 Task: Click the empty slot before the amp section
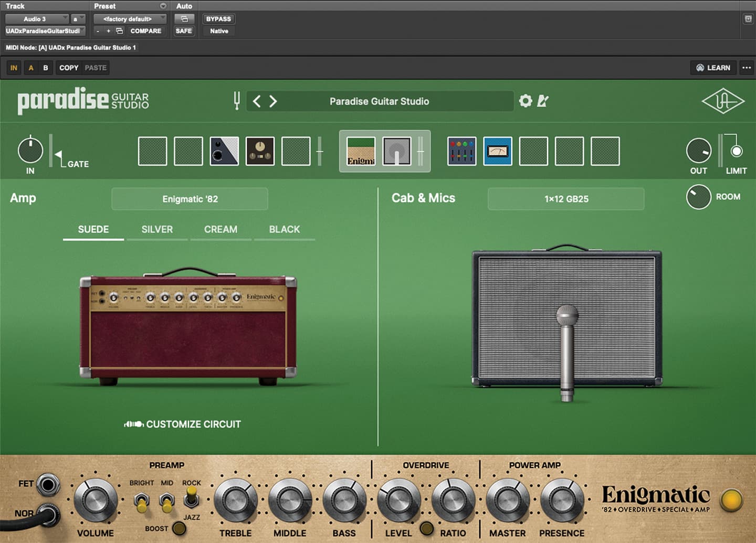(296, 151)
